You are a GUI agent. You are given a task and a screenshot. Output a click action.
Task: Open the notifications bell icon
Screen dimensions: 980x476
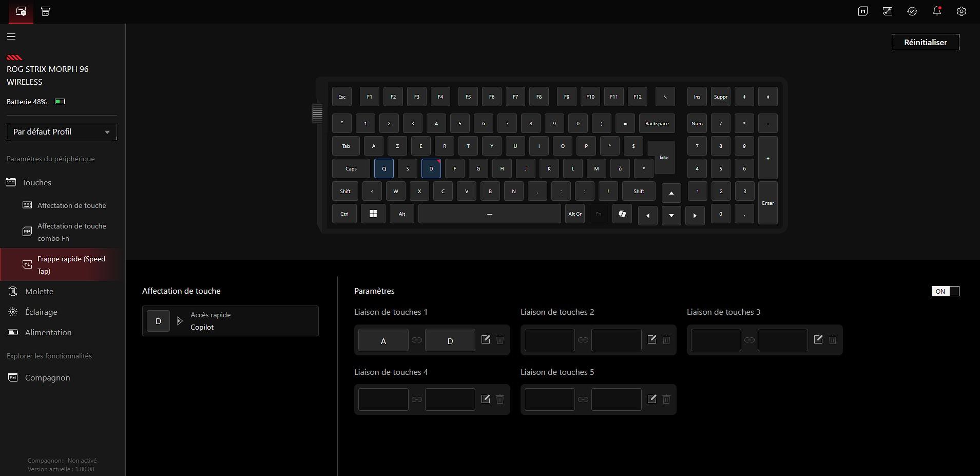pyautogui.click(x=936, y=11)
